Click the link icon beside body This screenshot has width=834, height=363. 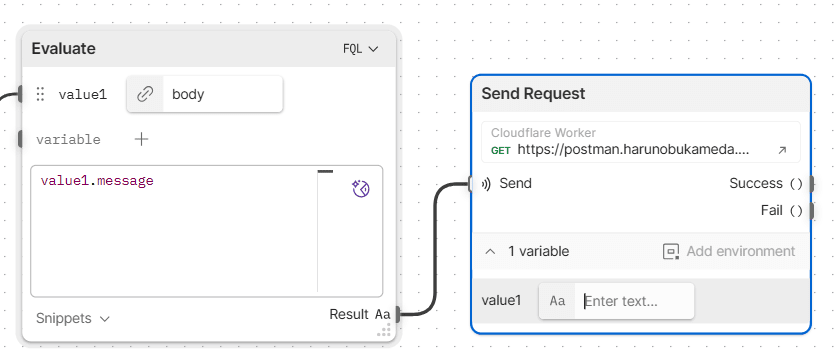[x=145, y=94]
